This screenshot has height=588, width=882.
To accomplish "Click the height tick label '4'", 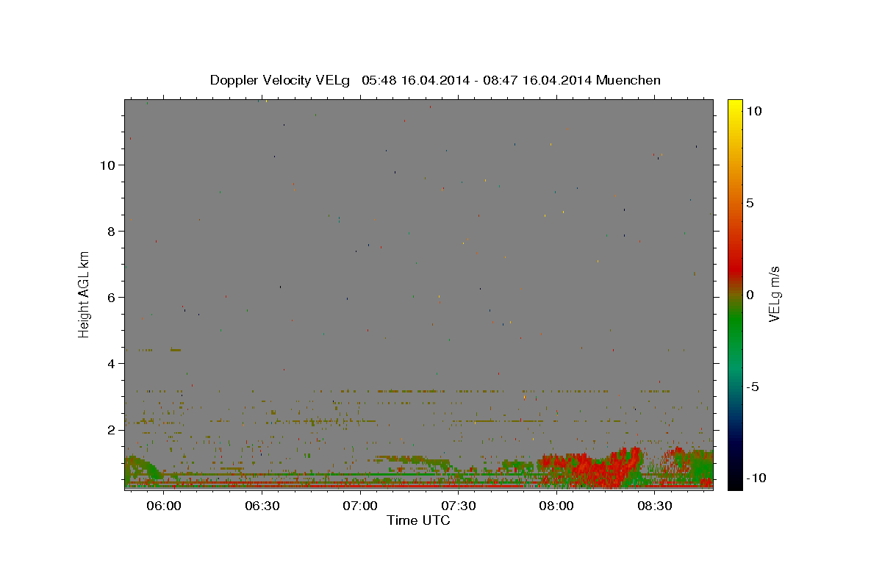I will (112, 364).
